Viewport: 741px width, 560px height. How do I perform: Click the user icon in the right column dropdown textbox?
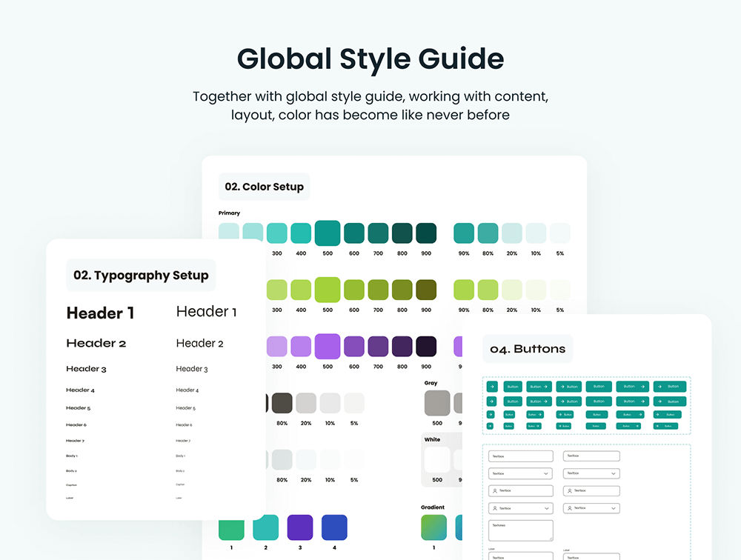coord(569,508)
